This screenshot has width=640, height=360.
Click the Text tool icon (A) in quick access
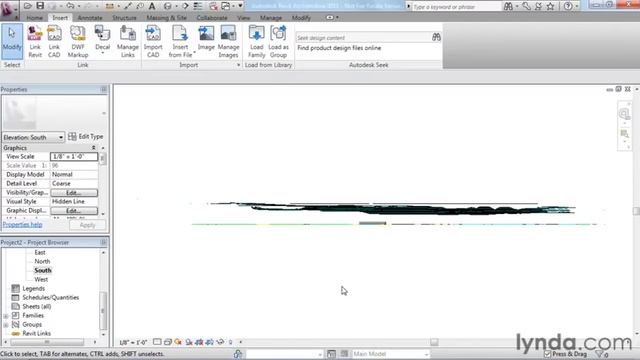[152, 6]
